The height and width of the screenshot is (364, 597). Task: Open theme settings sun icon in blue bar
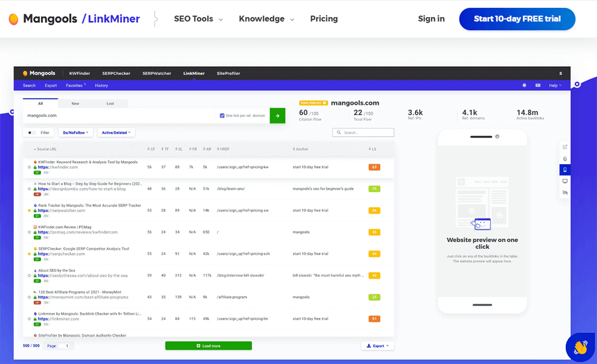(524, 85)
